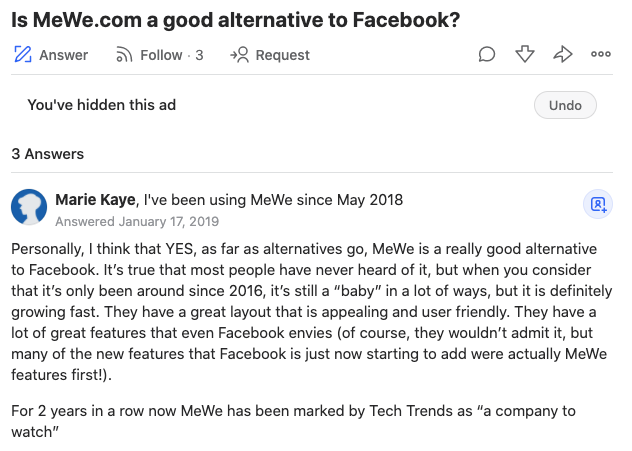
Task: Open Marie Kaye's profile name link
Action: point(95,200)
